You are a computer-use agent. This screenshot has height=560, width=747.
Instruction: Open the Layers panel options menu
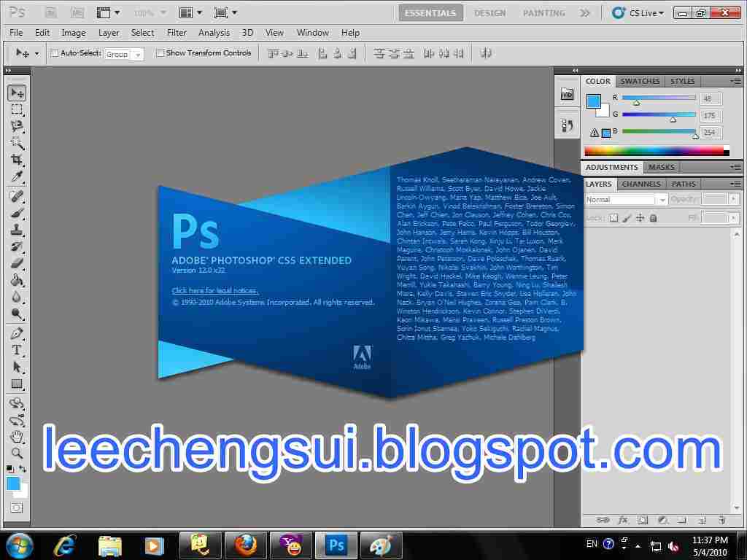(x=735, y=184)
